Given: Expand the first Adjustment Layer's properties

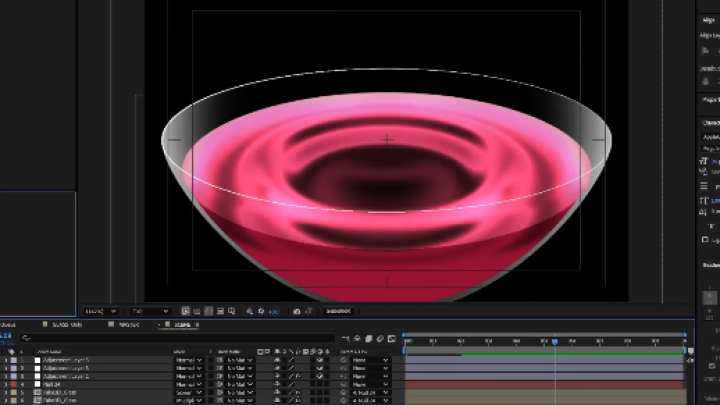Looking at the screenshot, I should click(5, 360).
